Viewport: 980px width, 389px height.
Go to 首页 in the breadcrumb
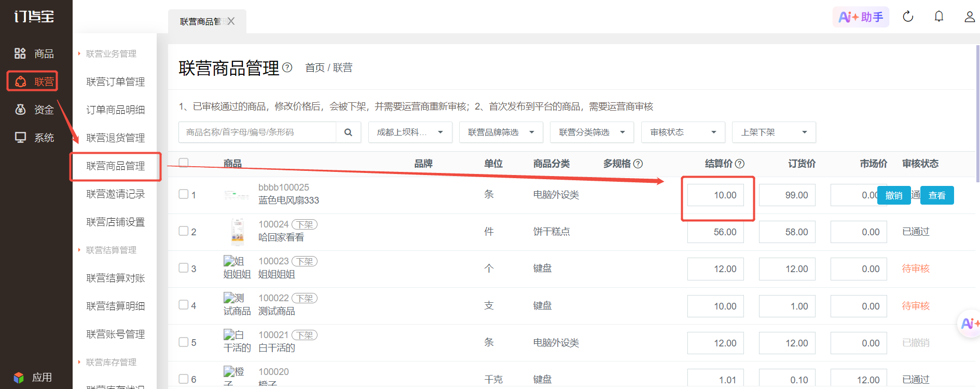point(314,68)
